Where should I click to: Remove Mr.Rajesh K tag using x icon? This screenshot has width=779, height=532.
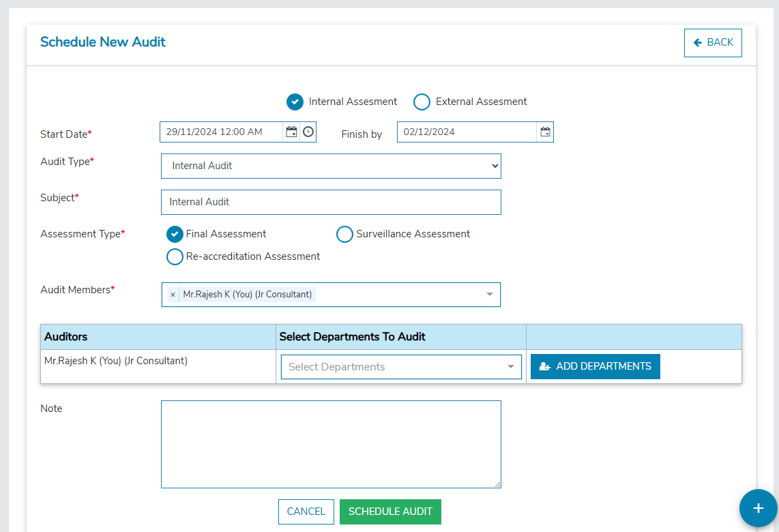click(x=173, y=295)
